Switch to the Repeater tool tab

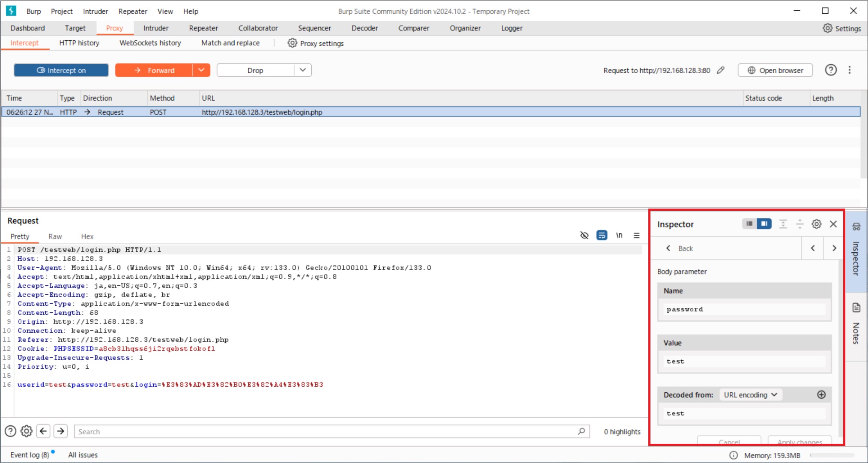tap(203, 28)
